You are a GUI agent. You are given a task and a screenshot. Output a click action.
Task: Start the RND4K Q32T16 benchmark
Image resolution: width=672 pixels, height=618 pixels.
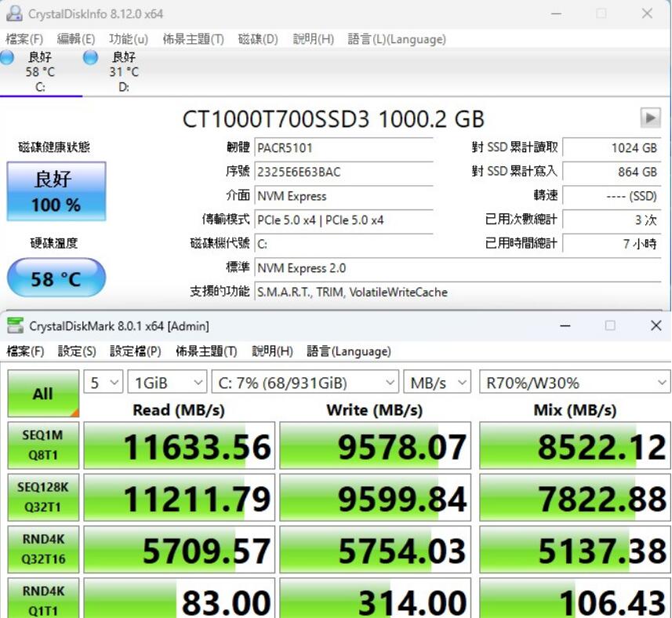coord(42,549)
